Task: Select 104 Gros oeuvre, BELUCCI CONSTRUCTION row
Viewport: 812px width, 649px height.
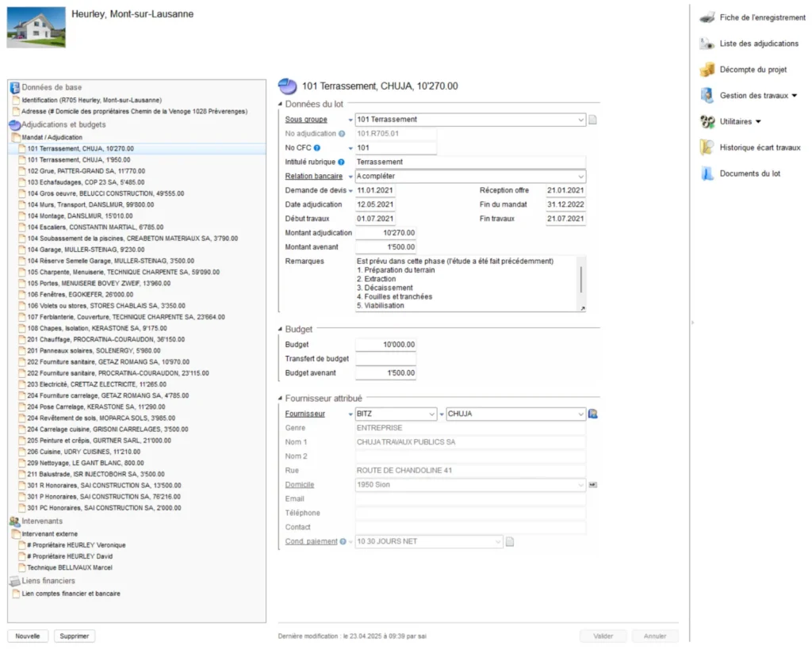Action: click(105, 193)
